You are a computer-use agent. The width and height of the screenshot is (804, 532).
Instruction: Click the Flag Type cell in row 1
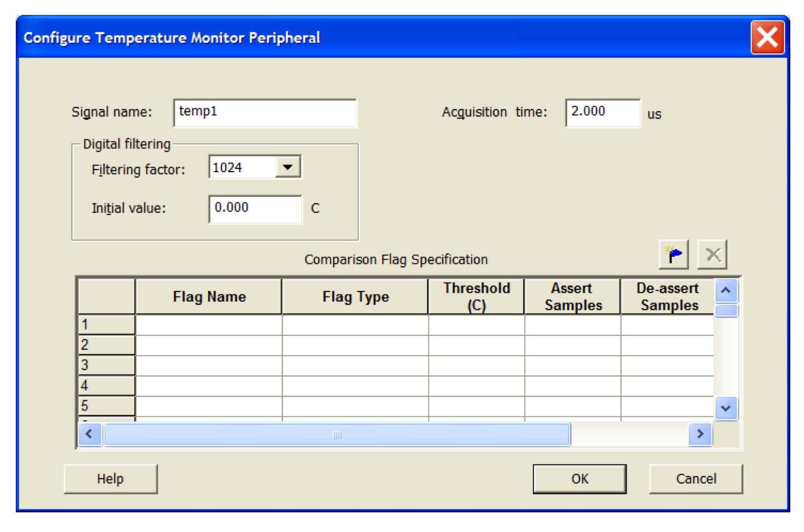355,325
